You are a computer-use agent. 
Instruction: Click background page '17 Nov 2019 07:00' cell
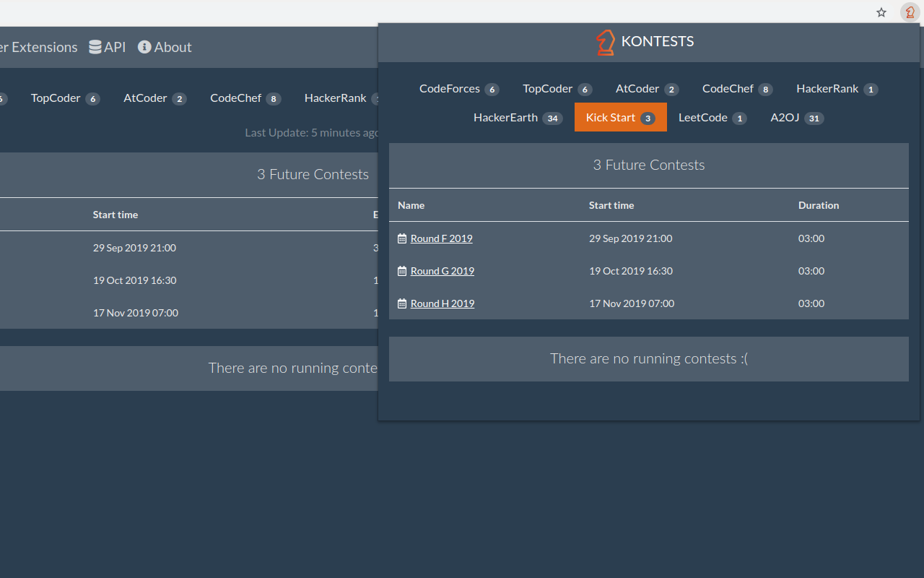point(136,313)
